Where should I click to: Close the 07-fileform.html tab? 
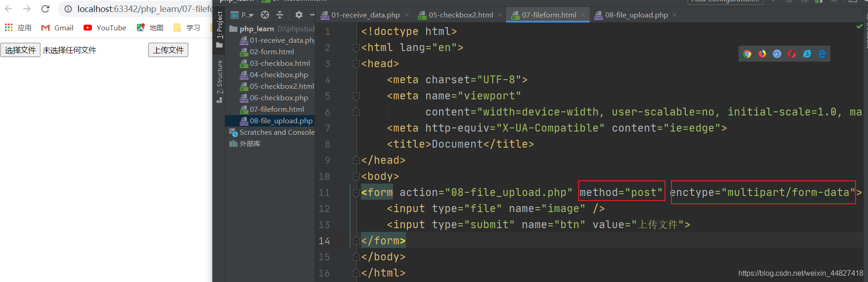(x=583, y=15)
